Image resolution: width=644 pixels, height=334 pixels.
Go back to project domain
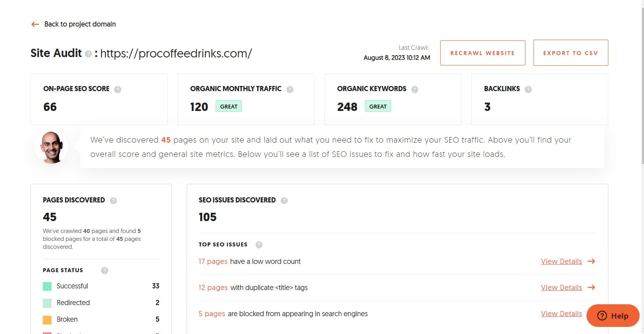coord(80,24)
